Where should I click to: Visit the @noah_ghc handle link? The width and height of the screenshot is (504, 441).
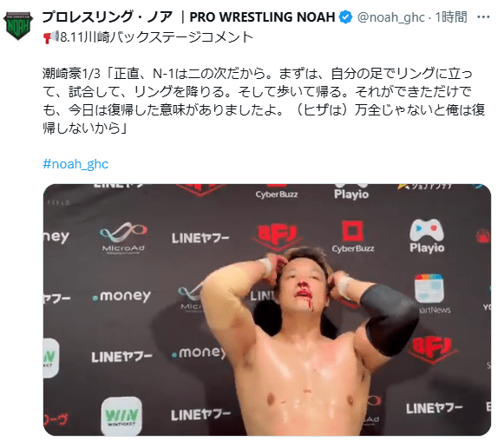coord(391,17)
